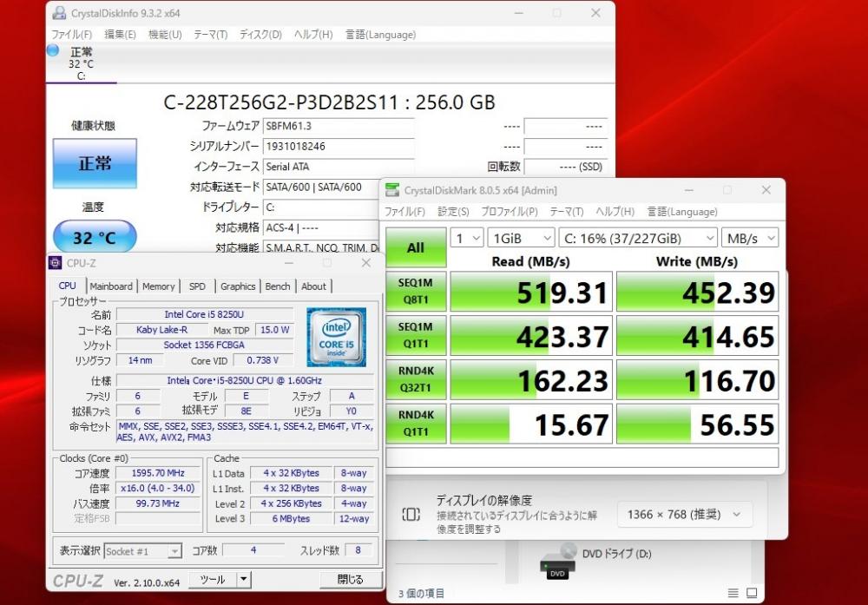Expand the MB/s unit dropdown

pos(750,238)
